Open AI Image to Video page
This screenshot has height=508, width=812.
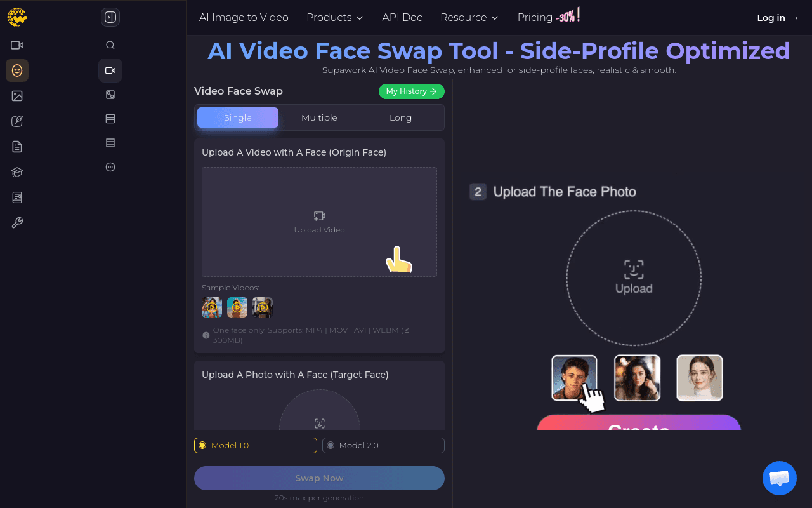point(244,17)
